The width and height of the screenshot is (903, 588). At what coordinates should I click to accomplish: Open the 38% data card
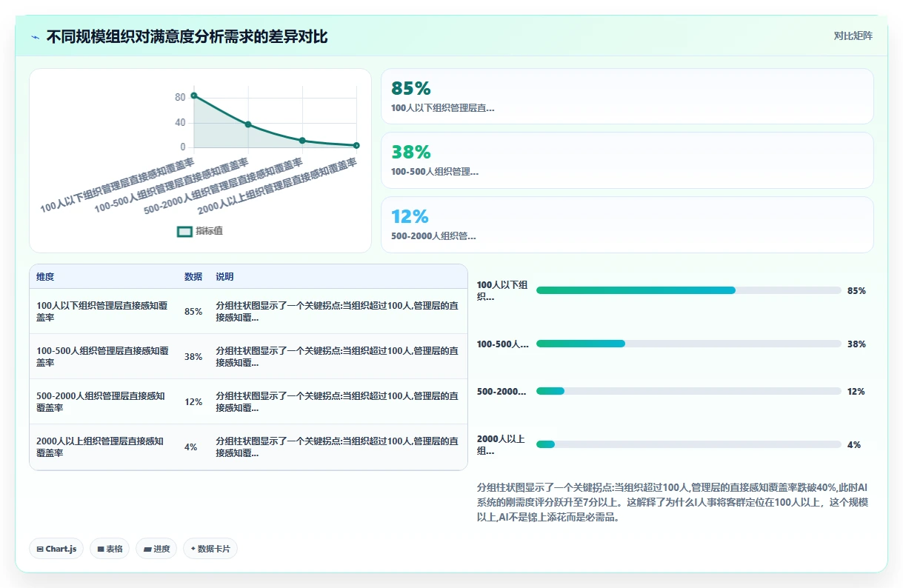click(627, 160)
